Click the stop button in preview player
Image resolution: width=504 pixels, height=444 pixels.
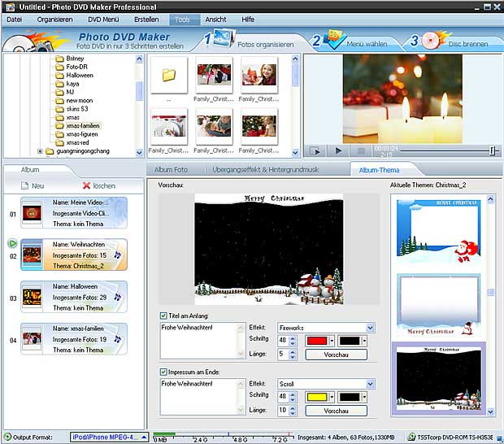[x=361, y=150]
